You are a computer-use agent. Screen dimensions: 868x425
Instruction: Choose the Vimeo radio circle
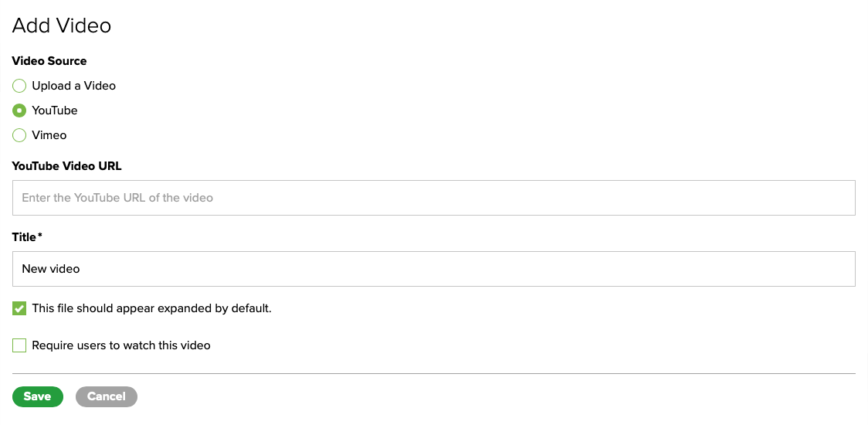point(19,135)
